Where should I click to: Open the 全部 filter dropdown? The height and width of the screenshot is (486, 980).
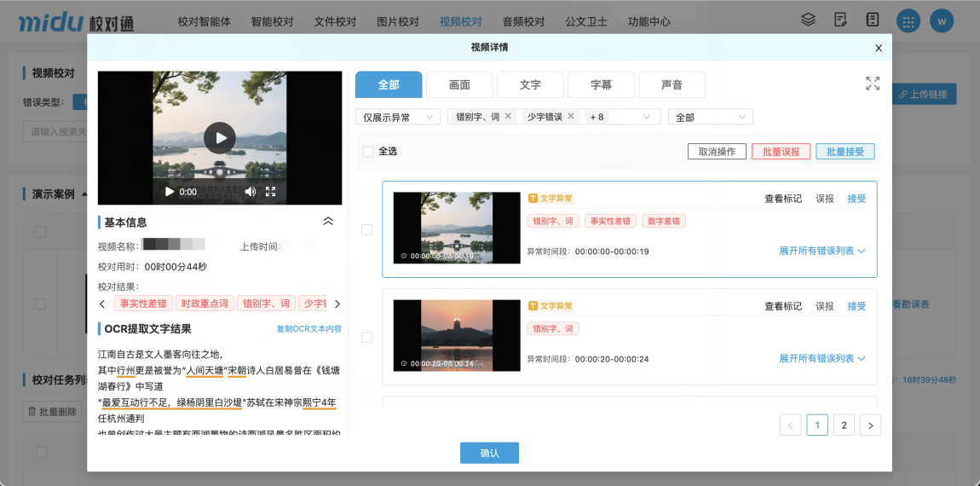[710, 117]
